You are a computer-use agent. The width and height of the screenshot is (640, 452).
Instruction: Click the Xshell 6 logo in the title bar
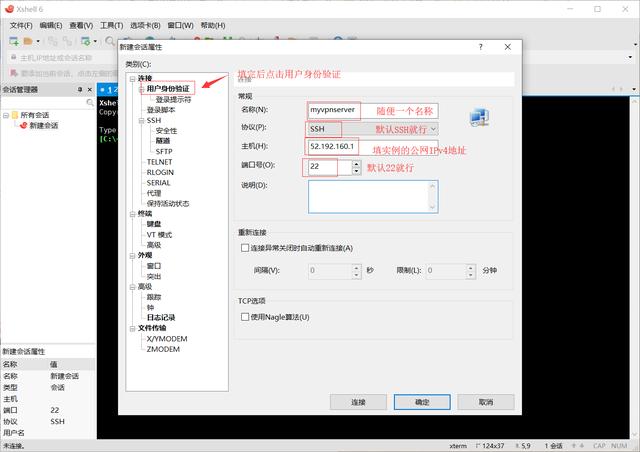coord(9,9)
